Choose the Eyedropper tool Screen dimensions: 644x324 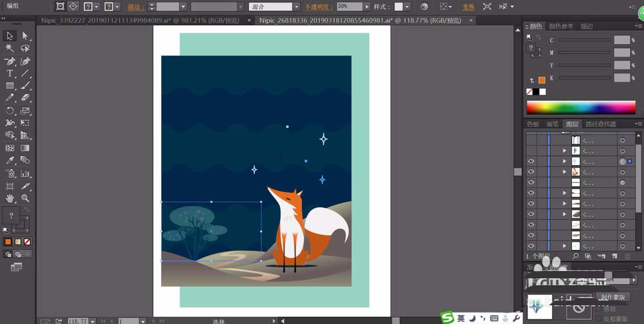pos(10,160)
